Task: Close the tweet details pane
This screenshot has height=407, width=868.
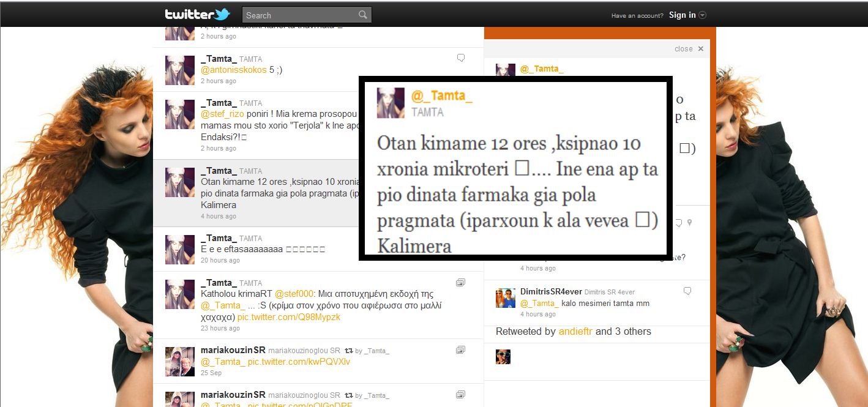Action: (x=689, y=49)
